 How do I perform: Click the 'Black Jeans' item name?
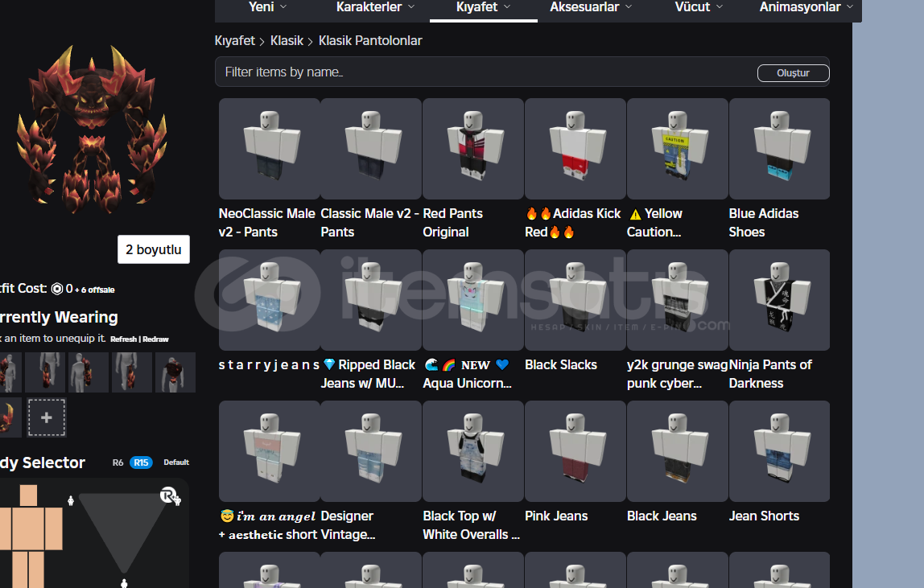click(x=662, y=516)
